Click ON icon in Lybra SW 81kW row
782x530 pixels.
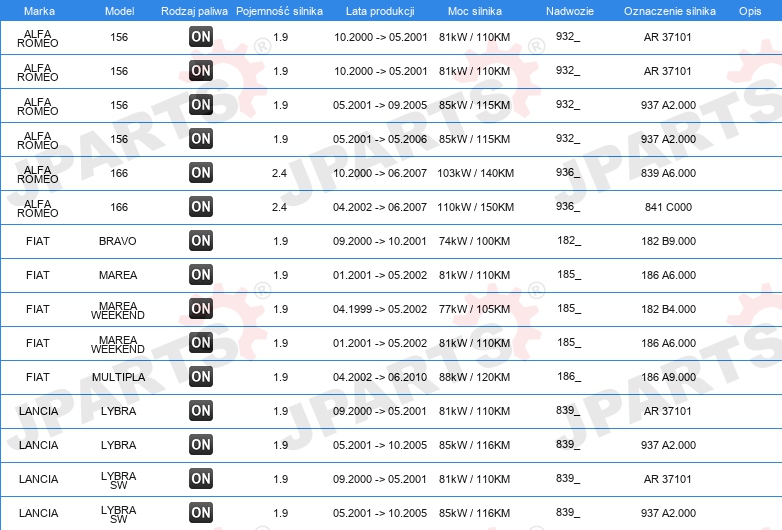pyautogui.click(x=201, y=479)
